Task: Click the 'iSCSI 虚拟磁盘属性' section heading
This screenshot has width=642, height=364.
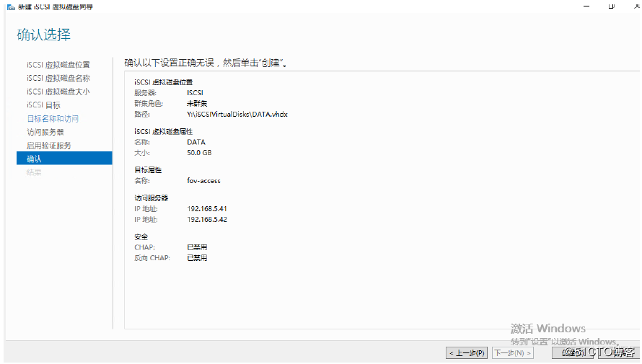Action: pos(163,132)
